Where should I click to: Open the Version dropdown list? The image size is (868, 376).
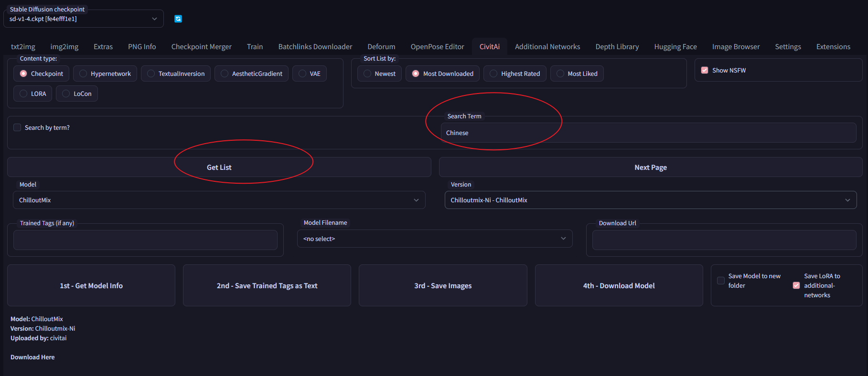(x=651, y=200)
